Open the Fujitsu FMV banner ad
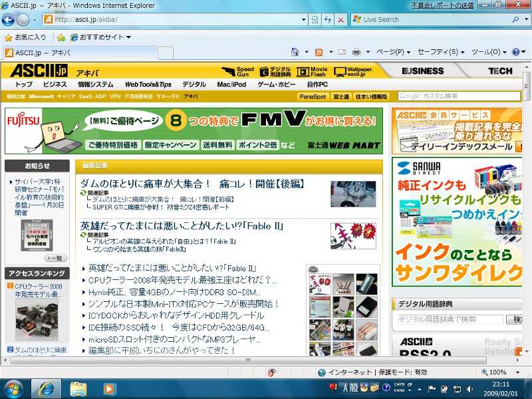Image resolution: width=532 pixels, height=399 pixels. pyautogui.click(x=194, y=131)
